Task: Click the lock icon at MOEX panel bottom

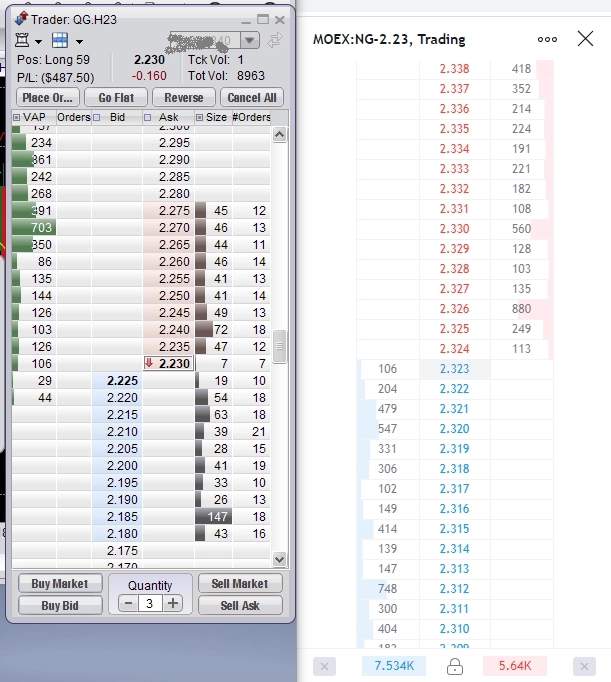Action: click(455, 666)
